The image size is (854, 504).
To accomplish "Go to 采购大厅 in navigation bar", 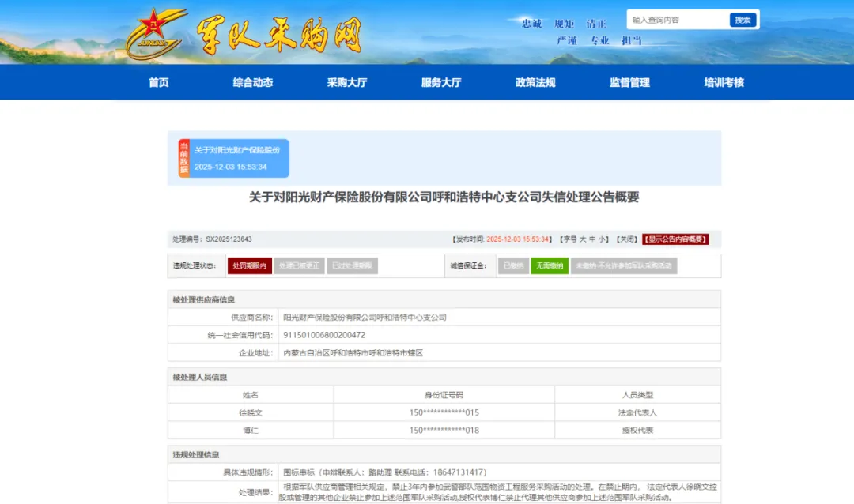I will point(347,83).
